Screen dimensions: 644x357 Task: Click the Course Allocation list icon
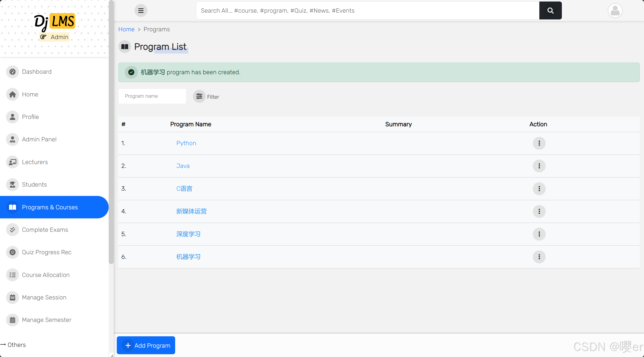point(12,275)
